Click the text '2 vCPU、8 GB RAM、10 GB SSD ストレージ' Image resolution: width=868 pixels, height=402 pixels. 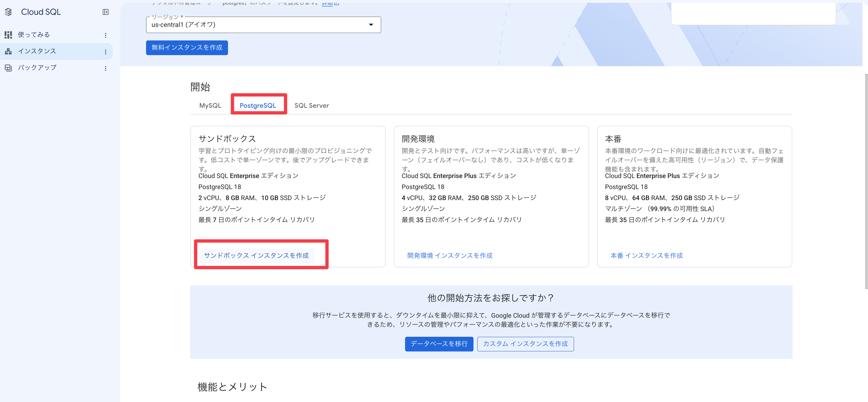tap(262, 198)
